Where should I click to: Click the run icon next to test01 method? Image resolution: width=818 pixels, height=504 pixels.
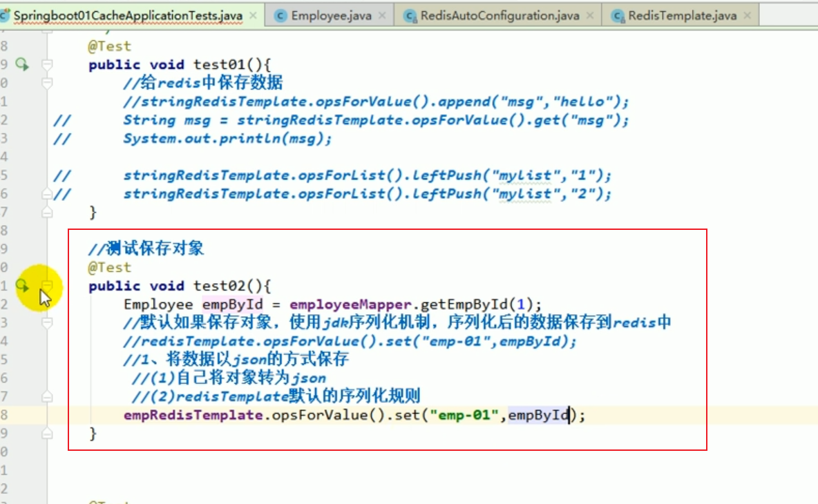coord(21,64)
